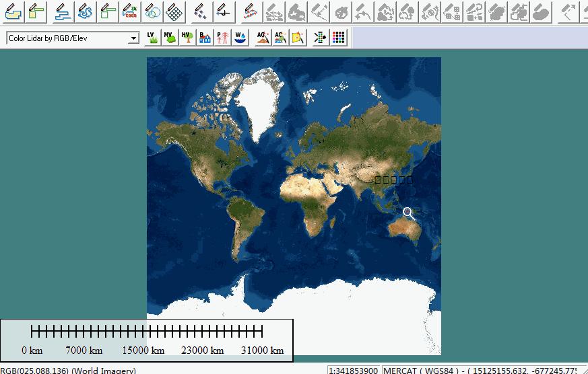Viewport: 588px width, 374px height.
Task: Click the disabled circular face-like digitizer icon
Action: pos(341,11)
